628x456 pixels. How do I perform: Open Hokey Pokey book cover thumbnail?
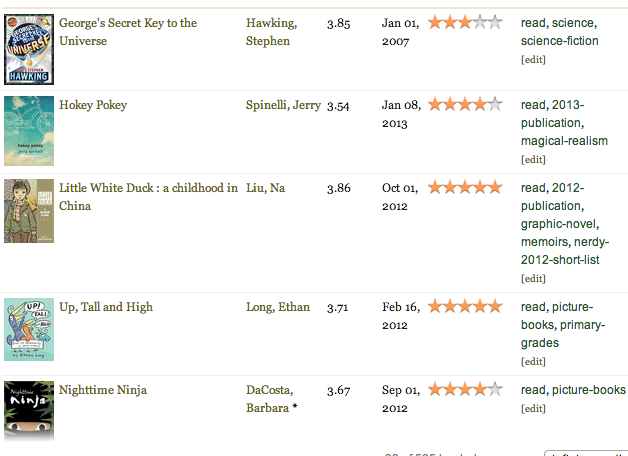coord(29,131)
